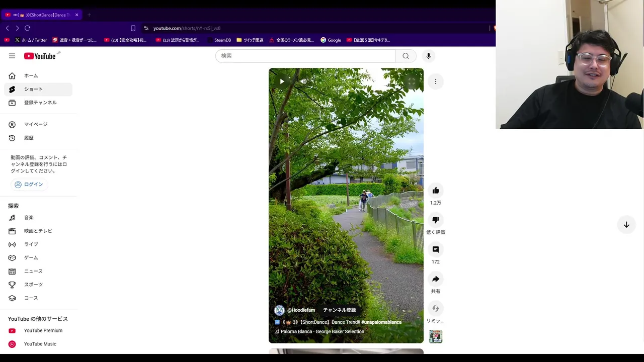Click the リミックス remix icon

pyautogui.click(x=436, y=309)
